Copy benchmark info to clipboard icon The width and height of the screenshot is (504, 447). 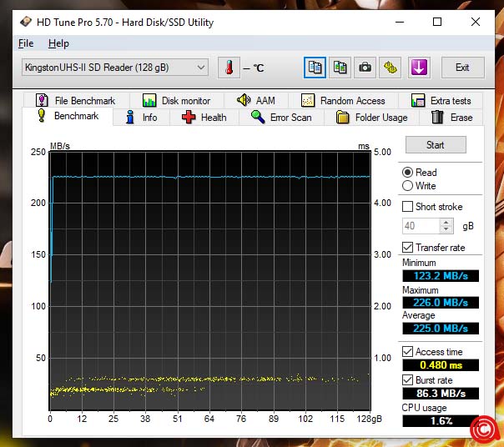pyautogui.click(x=315, y=68)
